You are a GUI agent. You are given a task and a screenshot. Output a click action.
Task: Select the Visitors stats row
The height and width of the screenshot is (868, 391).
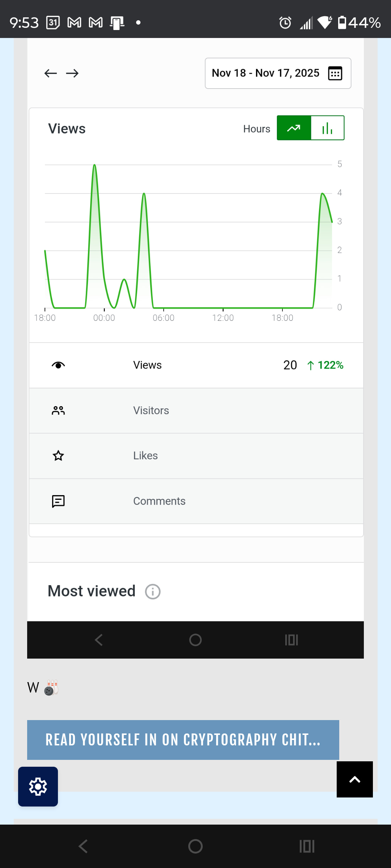(196, 411)
